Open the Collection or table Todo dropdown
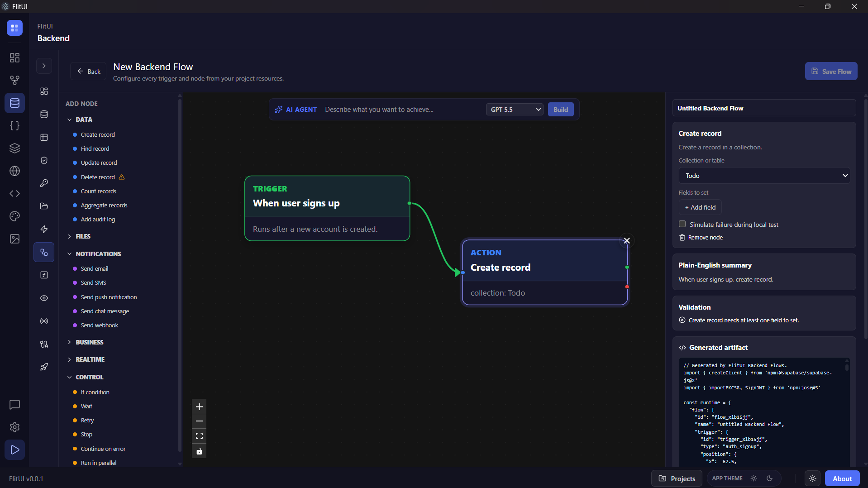 [764, 176]
